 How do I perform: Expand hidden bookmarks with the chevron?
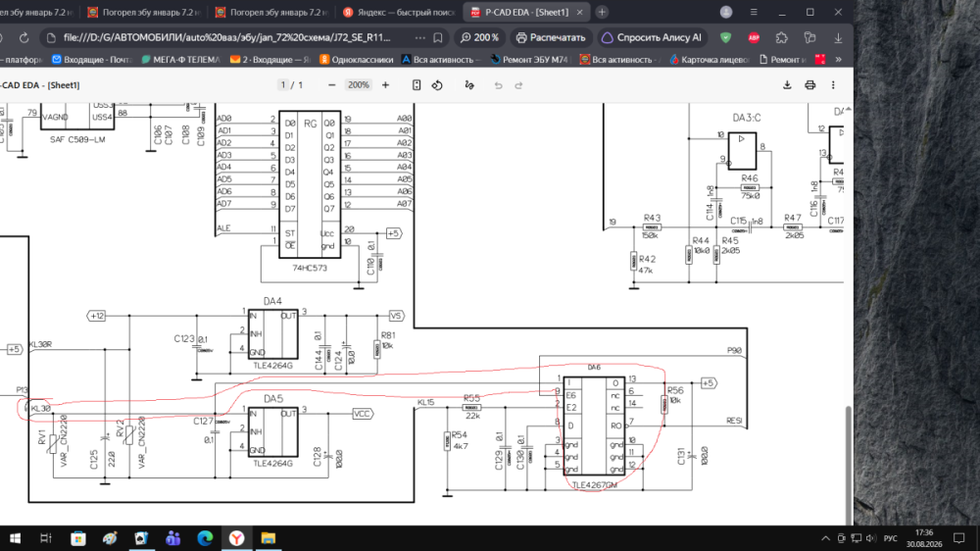(x=838, y=60)
